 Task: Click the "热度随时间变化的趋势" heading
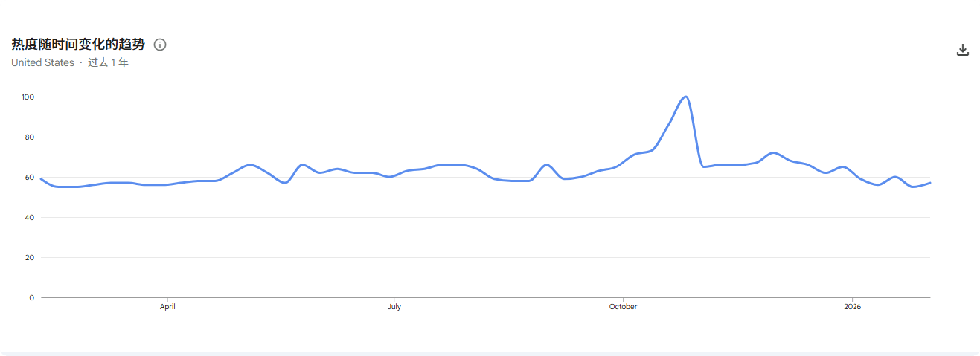[x=78, y=45]
